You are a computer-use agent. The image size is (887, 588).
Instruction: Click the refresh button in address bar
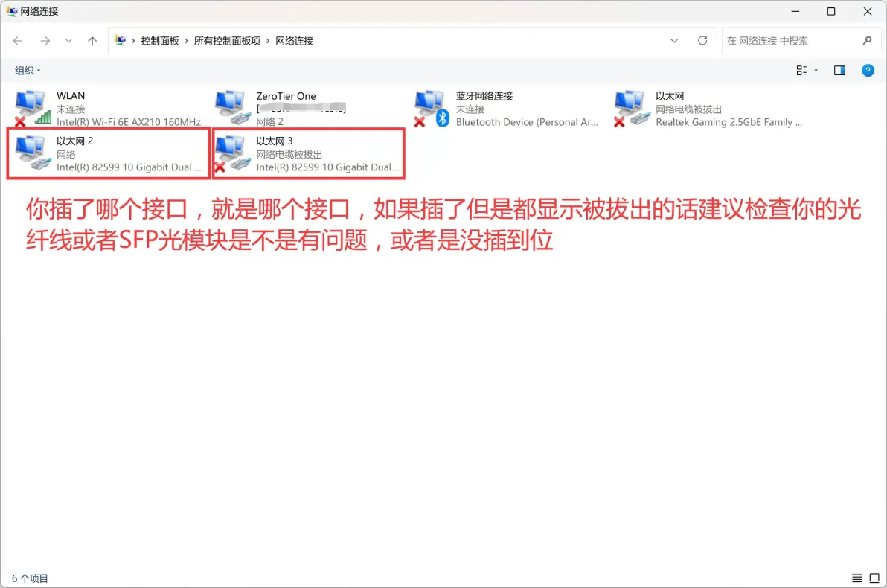coord(702,41)
